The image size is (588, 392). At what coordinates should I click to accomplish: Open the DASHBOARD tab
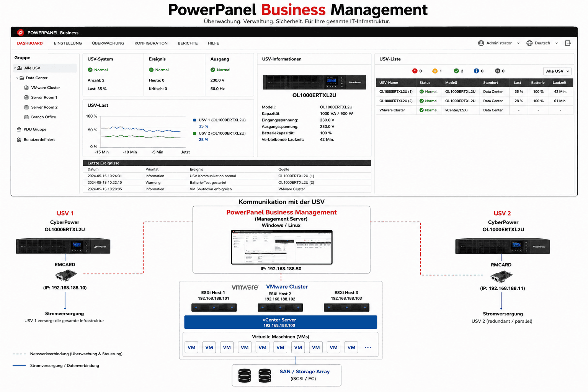(30, 43)
